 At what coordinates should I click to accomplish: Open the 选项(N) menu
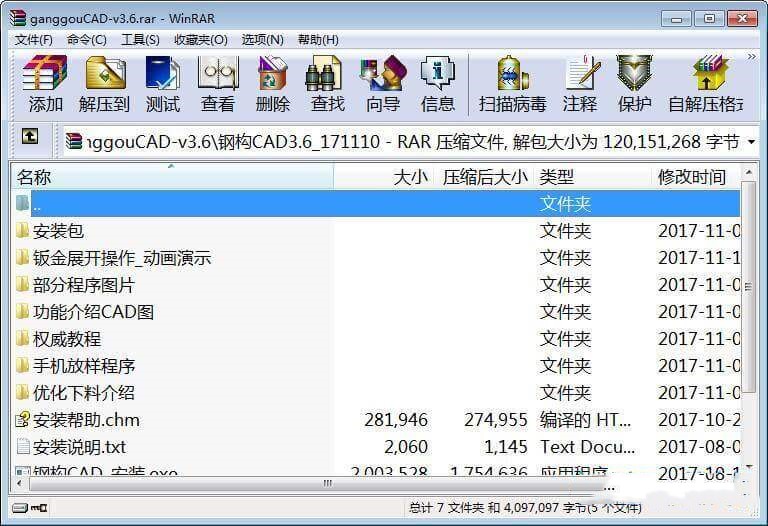[263, 40]
